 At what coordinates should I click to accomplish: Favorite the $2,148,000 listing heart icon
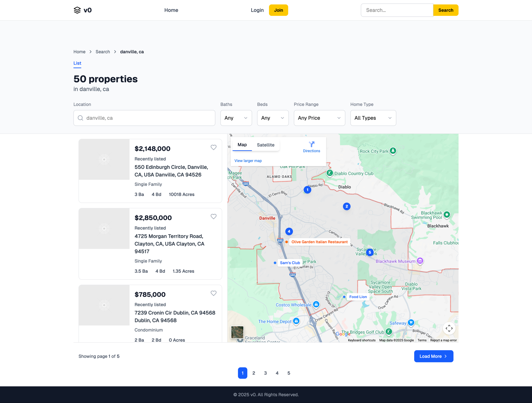click(x=213, y=147)
